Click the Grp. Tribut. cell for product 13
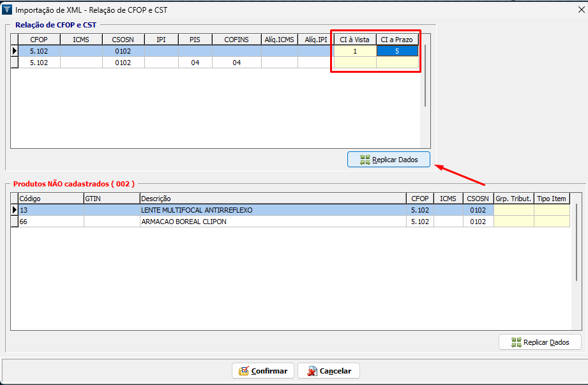The image size is (588, 385). click(x=513, y=210)
